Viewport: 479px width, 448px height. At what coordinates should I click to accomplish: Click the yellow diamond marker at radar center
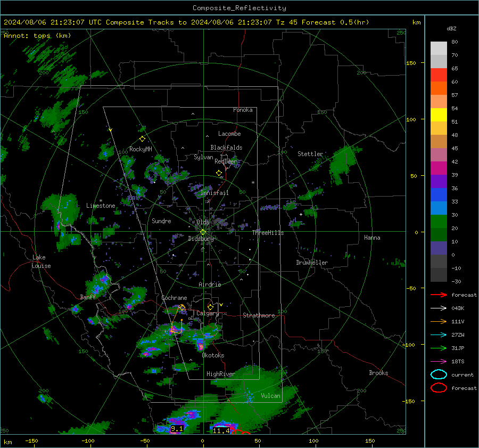click(203, 232)
